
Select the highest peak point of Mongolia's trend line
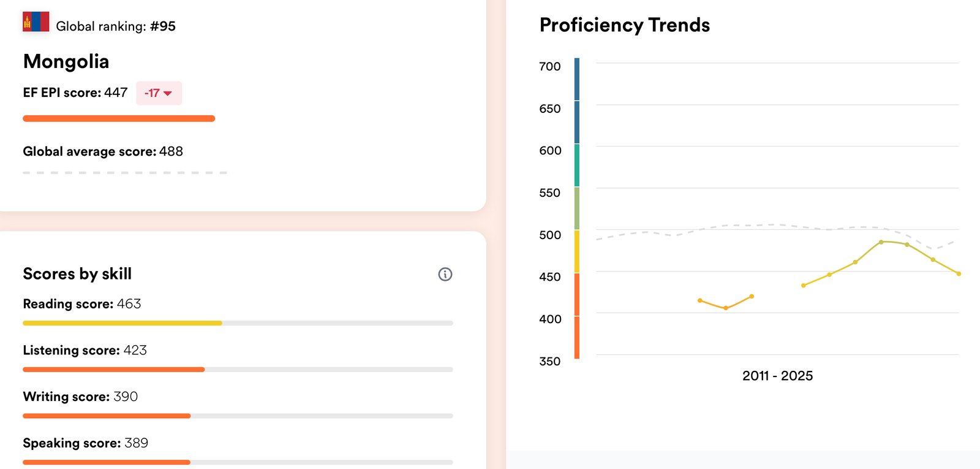(x=881, y=242)
